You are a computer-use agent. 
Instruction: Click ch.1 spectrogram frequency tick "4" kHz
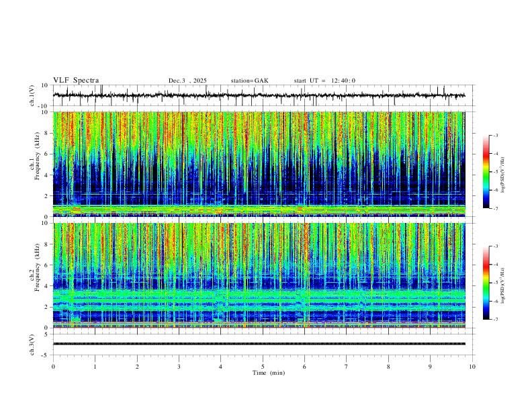[46, 175]
